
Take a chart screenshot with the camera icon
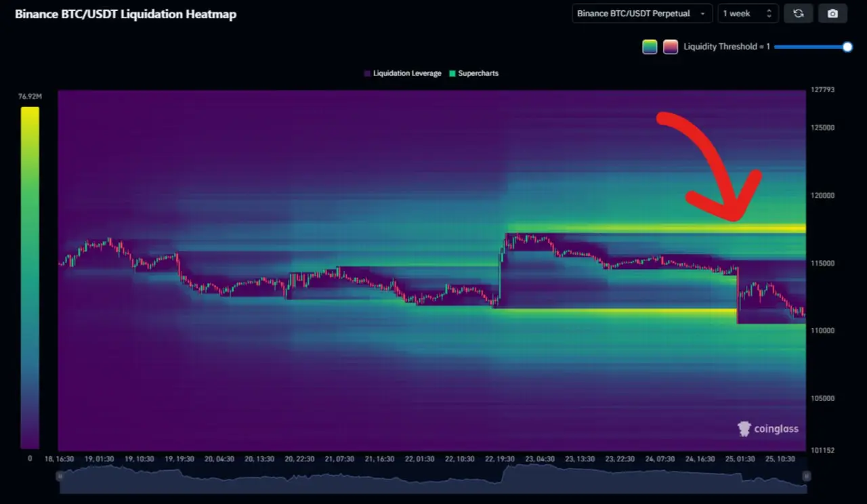[832, 14]
